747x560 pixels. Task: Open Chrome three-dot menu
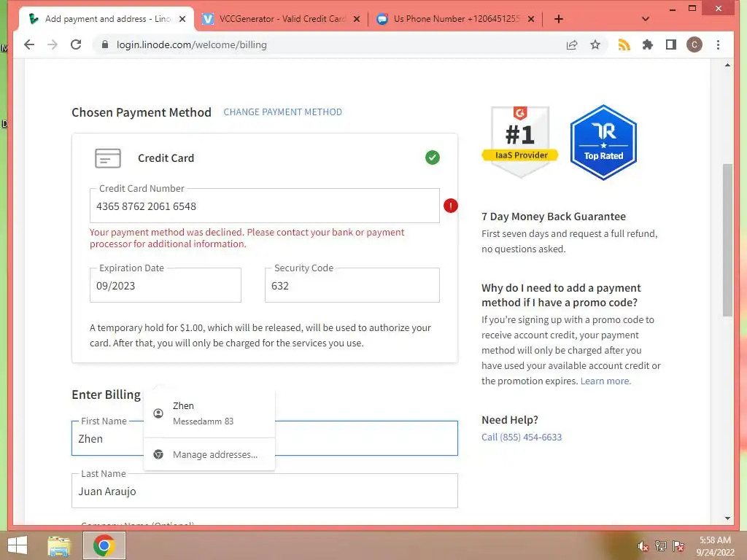718,44
